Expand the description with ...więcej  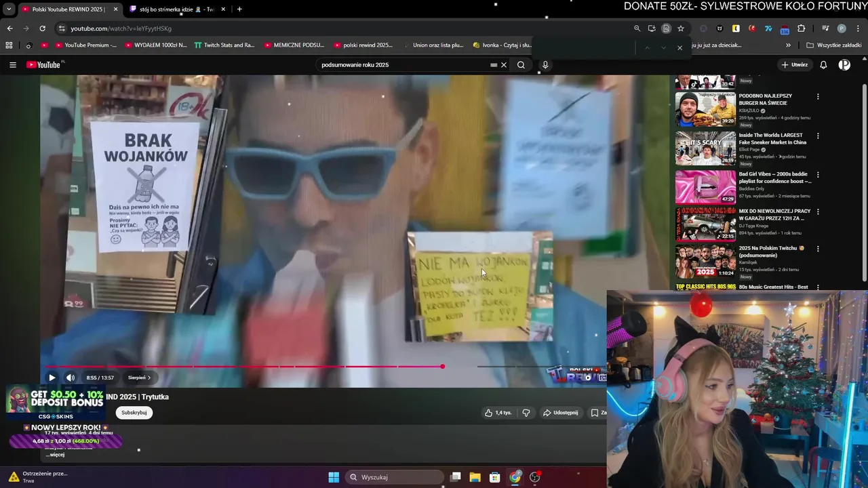coord(55,455)
